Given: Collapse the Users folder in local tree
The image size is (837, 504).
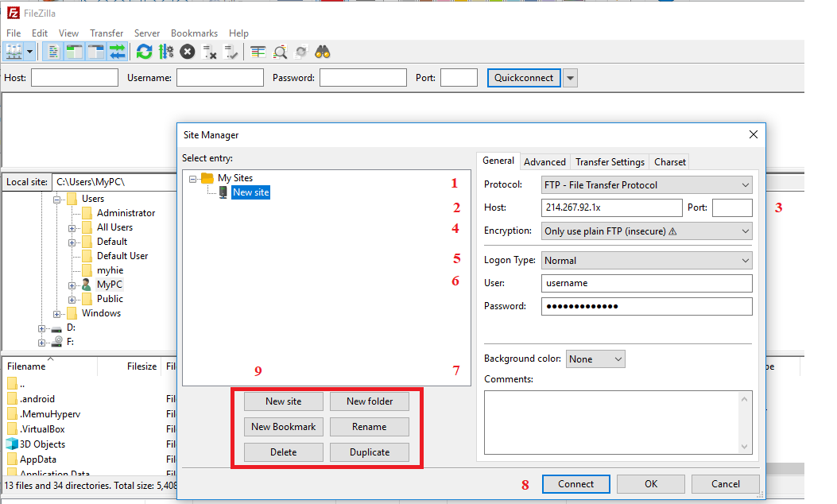Looking at the screenshot, I should 56,200.
